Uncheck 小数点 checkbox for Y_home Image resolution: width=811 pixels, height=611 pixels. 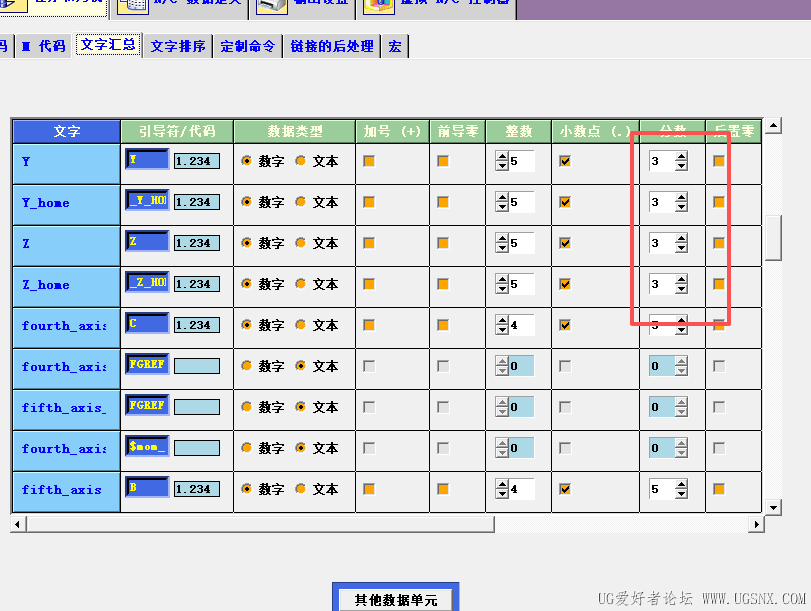(565, 202)
